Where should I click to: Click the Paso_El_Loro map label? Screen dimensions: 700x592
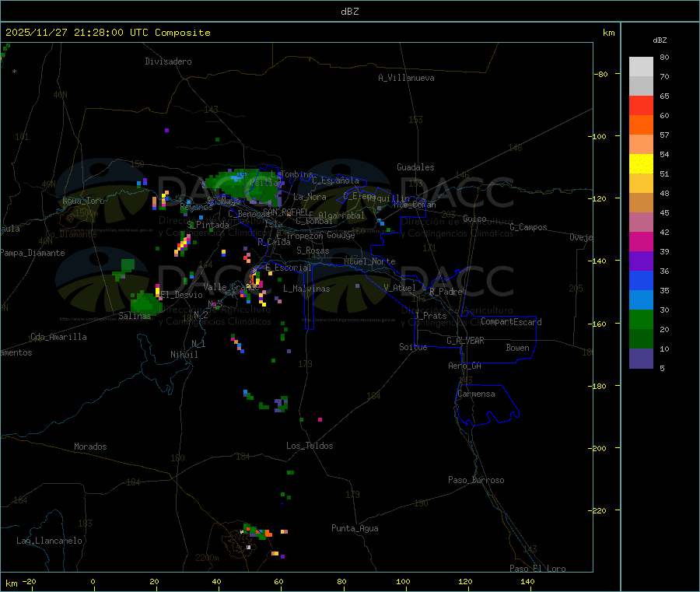click(538, 569)
